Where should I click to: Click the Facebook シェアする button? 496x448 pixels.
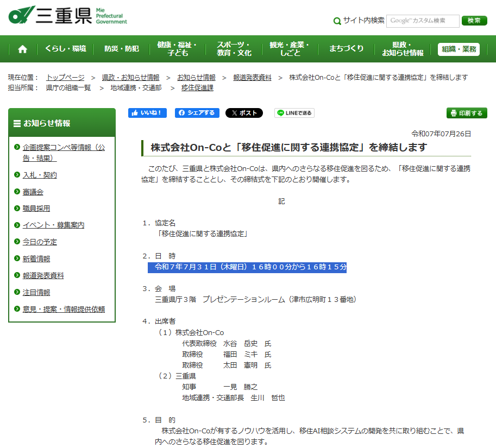197,113
